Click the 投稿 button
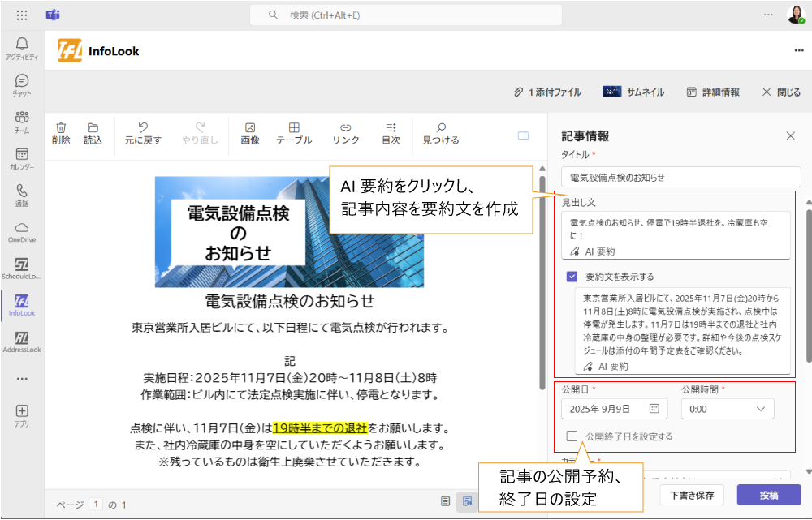 (x=769, y=495)
